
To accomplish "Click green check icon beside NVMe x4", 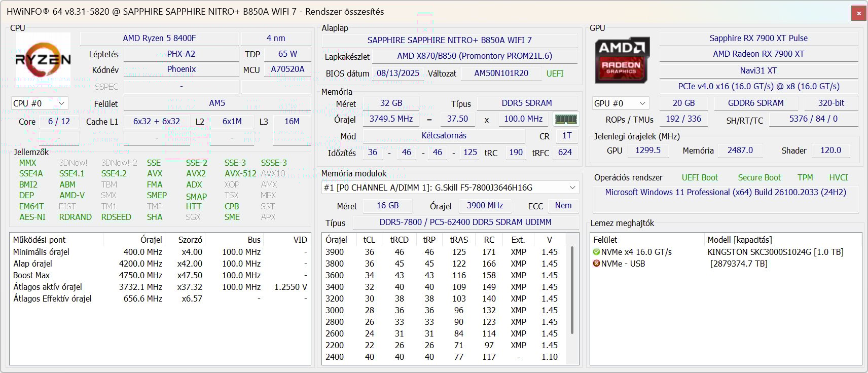I will coord(596,252).
